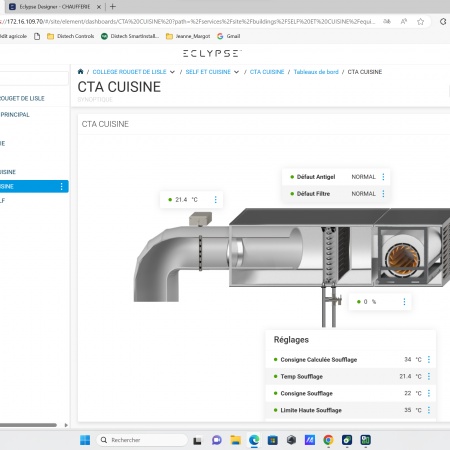Open options menu for Défaut Antigel
The height and width of the screenshot is (450, 450).
(383, 177)
